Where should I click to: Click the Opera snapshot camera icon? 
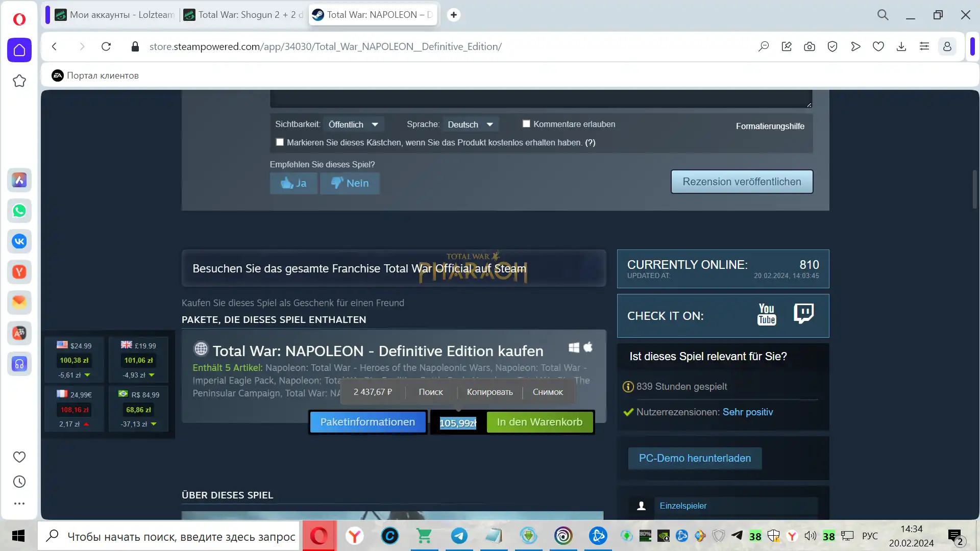tap(810, 46)
